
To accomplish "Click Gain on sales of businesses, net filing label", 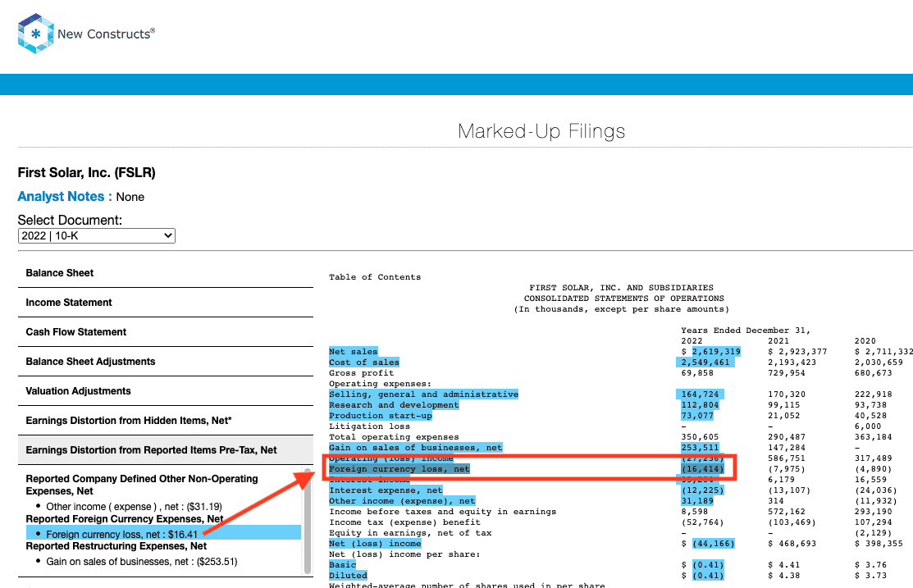I will pyautogui.click(x=415, y=448).
